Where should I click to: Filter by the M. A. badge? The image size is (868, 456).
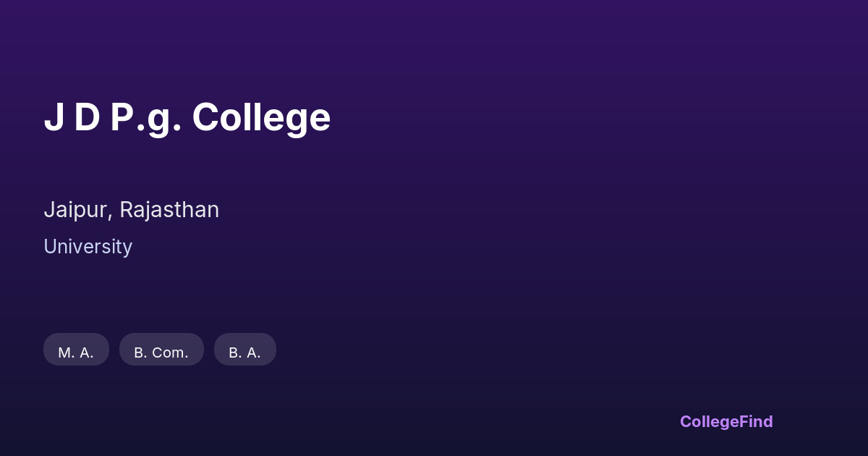[x=76, y=350]
